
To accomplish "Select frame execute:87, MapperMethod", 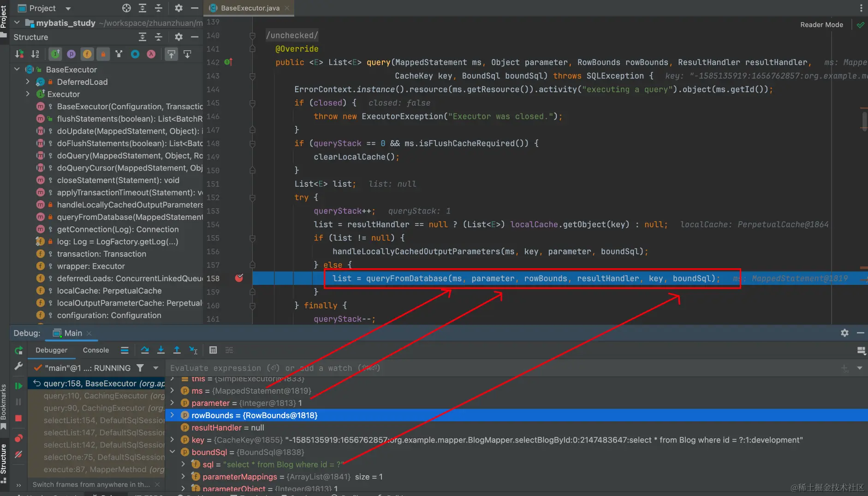I will (97, 469).
